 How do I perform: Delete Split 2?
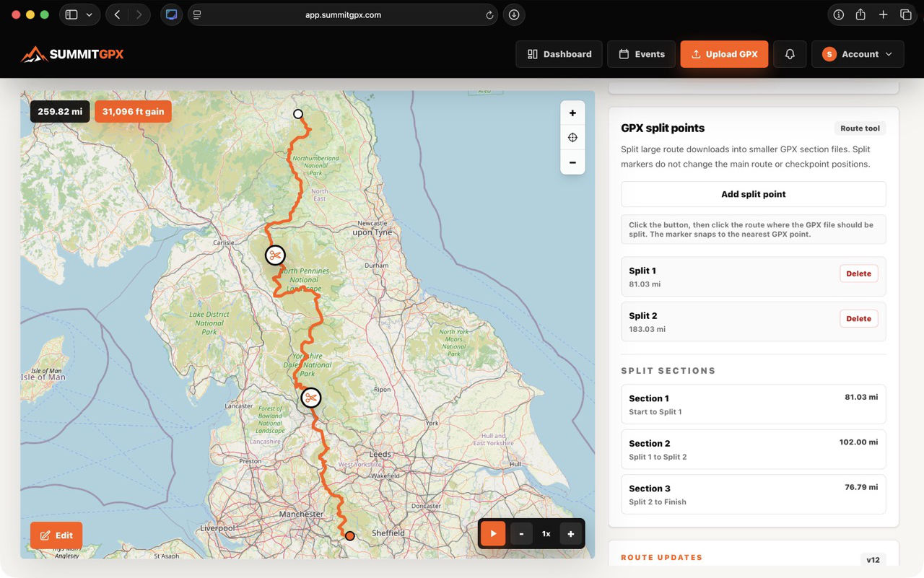[858, 318]
